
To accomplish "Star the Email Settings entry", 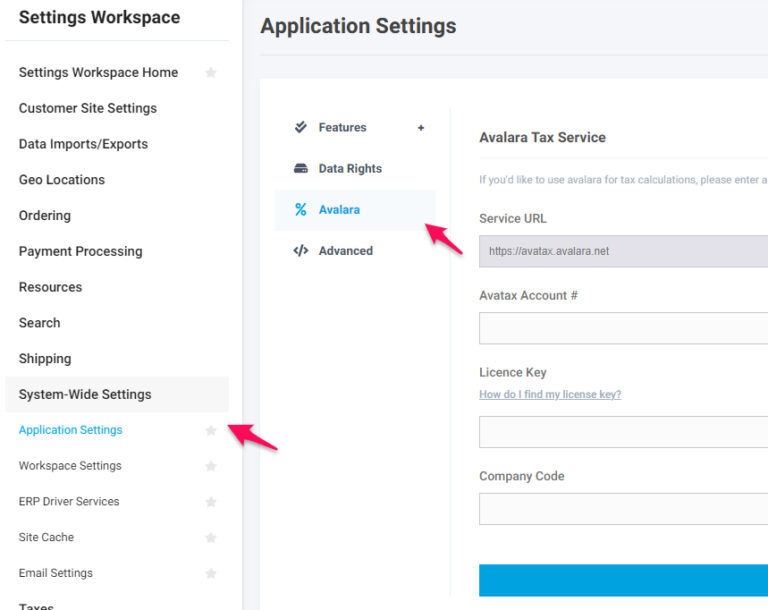I will pos(211,573).
